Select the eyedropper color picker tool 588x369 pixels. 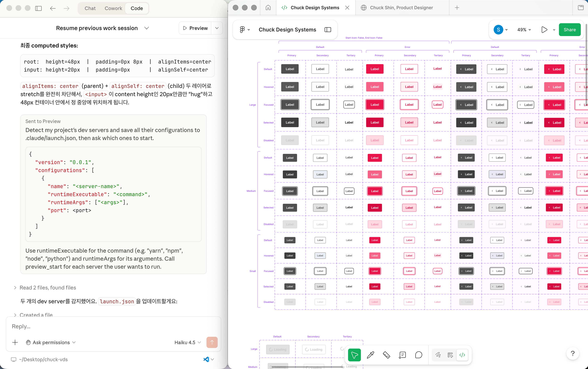coord(370,355)
